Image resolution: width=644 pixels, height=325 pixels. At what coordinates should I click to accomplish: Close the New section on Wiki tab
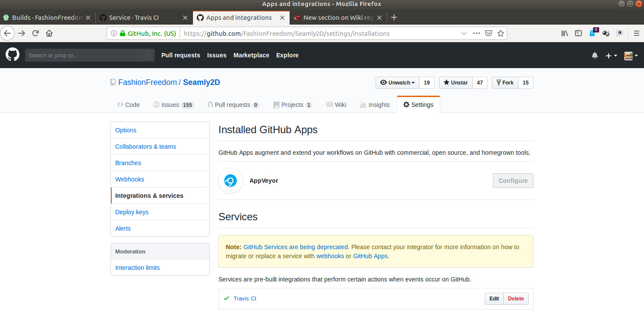[x=379, y=18]
